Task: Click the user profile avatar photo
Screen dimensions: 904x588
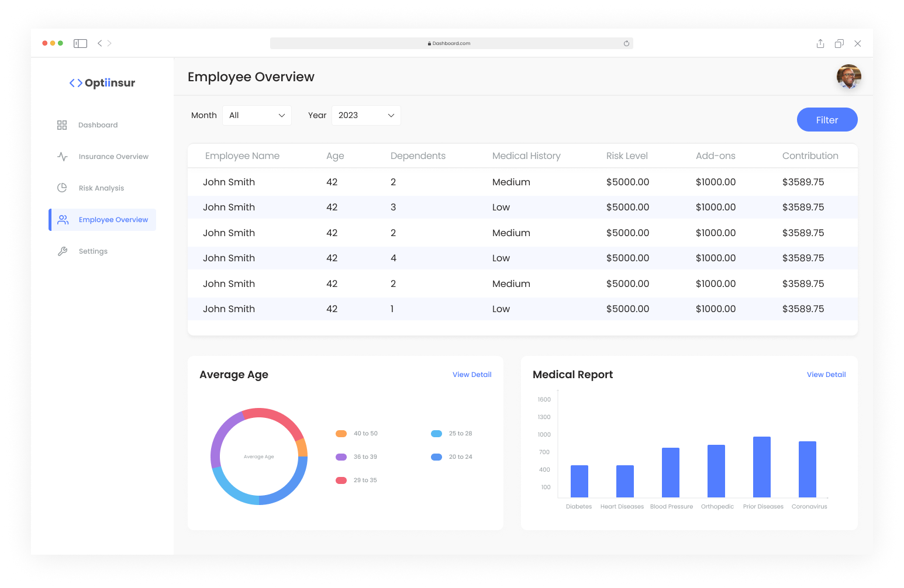Action: point(848,77)
